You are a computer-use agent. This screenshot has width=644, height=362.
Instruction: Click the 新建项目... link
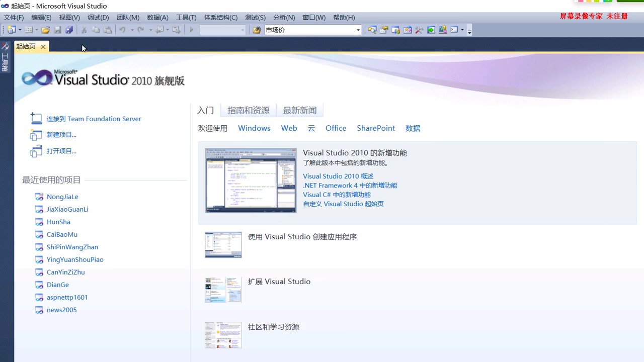pyautogui.click(x=61, y=135)
